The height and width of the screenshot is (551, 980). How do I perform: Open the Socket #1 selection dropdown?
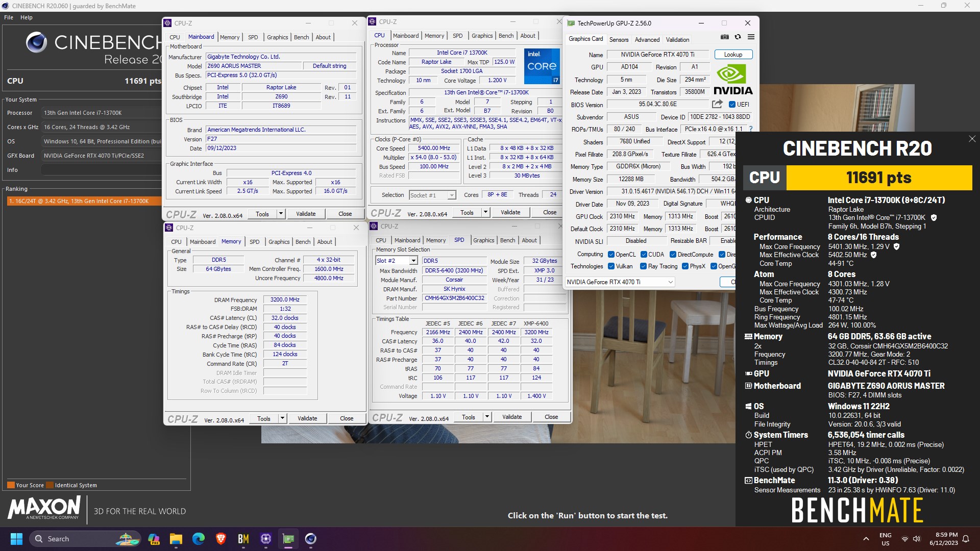(x=432, y=195)
